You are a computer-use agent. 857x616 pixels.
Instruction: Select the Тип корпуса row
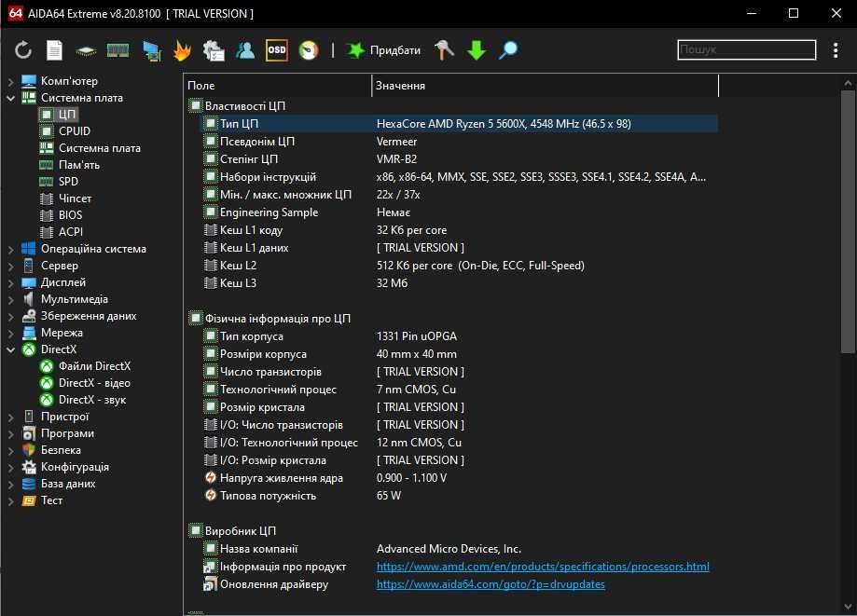[459, 336]
